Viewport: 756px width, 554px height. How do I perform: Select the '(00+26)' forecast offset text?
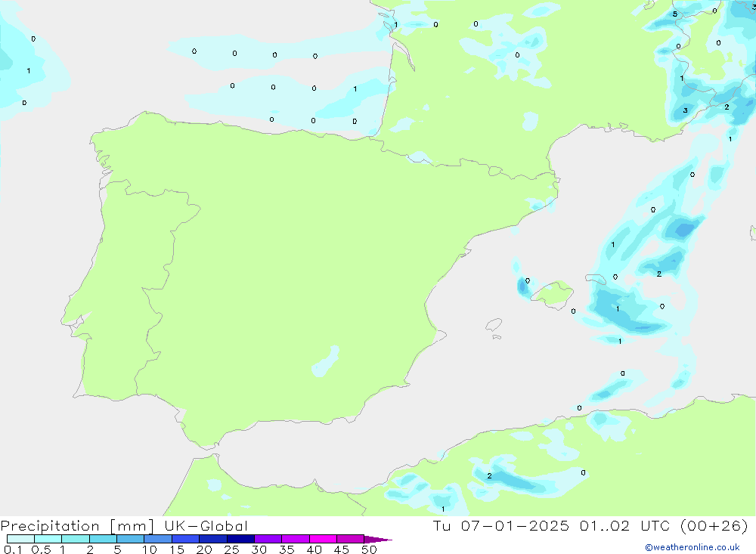714,525
